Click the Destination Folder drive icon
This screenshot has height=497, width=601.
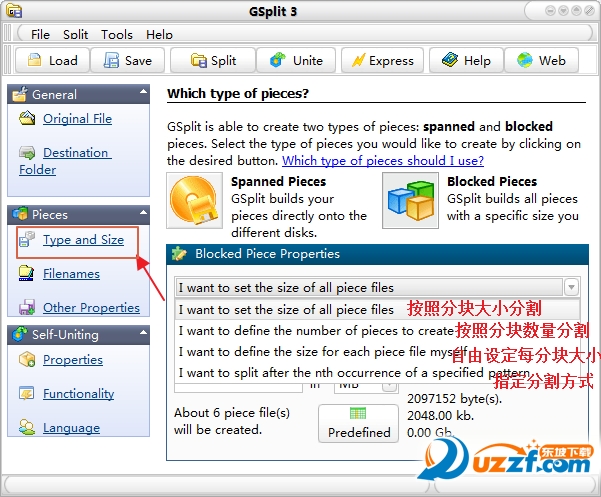(x=27, y=153)
